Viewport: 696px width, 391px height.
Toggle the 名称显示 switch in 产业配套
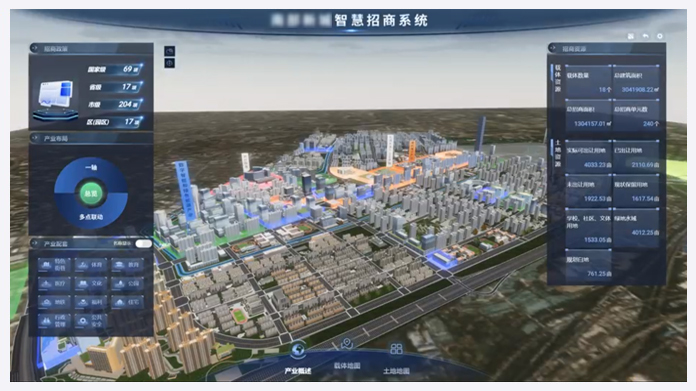pyautogui.click(x=143, y=243)
